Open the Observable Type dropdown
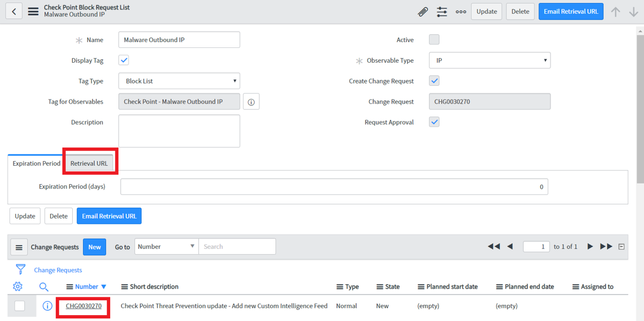This screenshot has height=321, width=644. pos(489,60)
